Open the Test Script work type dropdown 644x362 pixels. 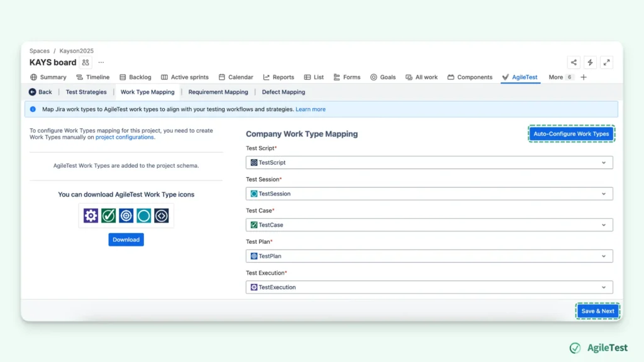(x=429, y=163)
